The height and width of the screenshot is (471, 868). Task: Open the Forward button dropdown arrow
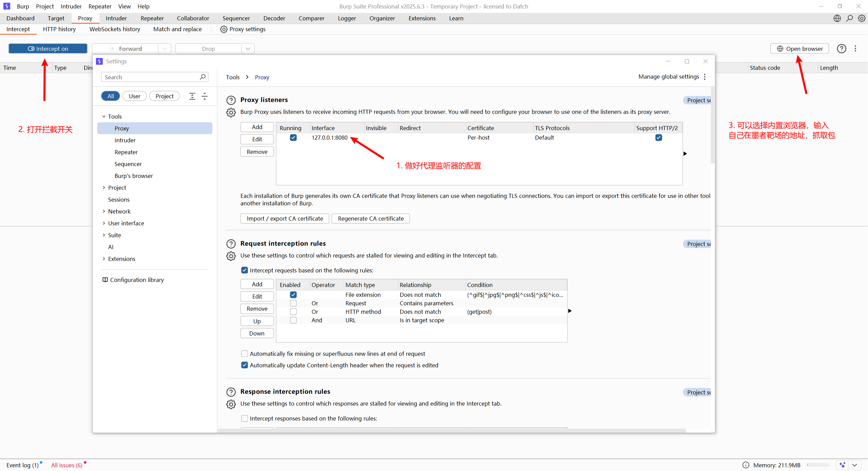click(164, 48)
